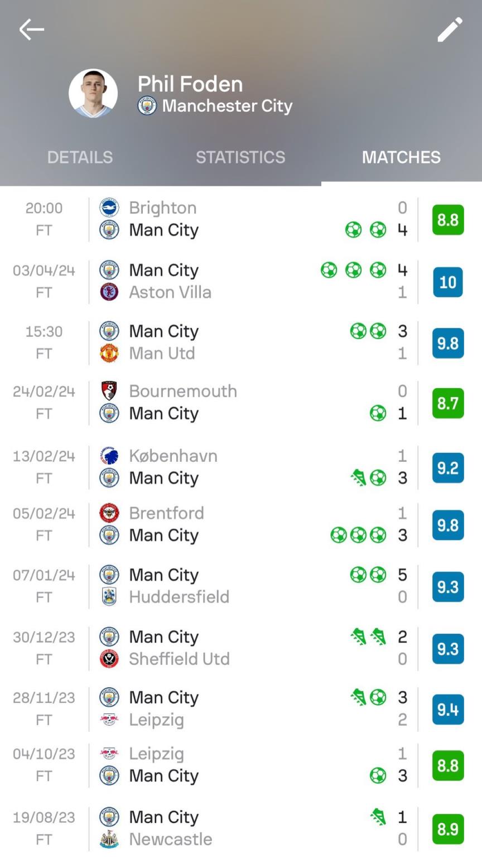Tap the 9.4 rating badge
482x868 pixels.
448,709
